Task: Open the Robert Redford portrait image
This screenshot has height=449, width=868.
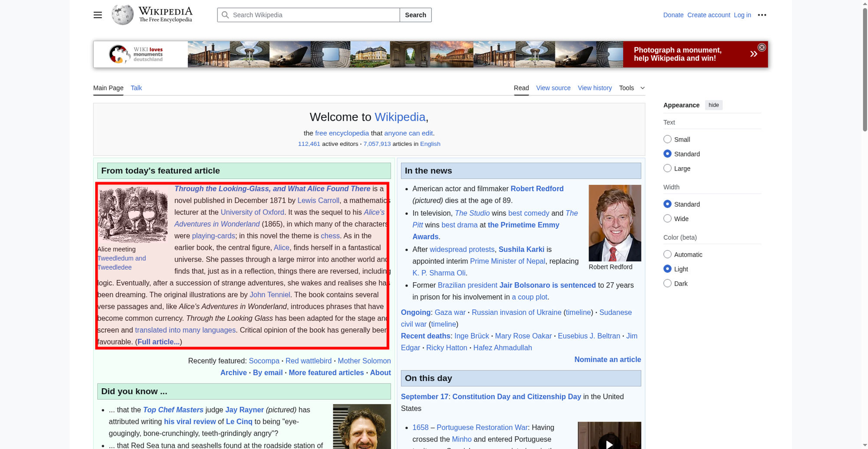Action: click(615, 223)
